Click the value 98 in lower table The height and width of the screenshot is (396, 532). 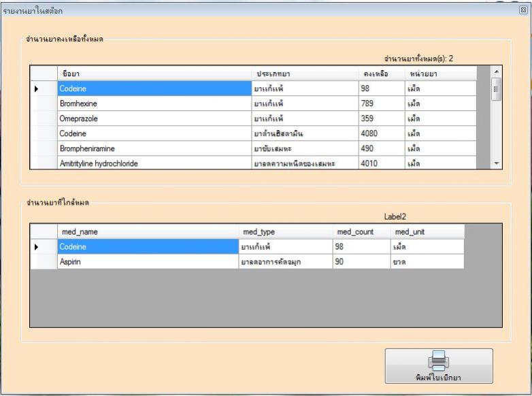click(362, 247)
